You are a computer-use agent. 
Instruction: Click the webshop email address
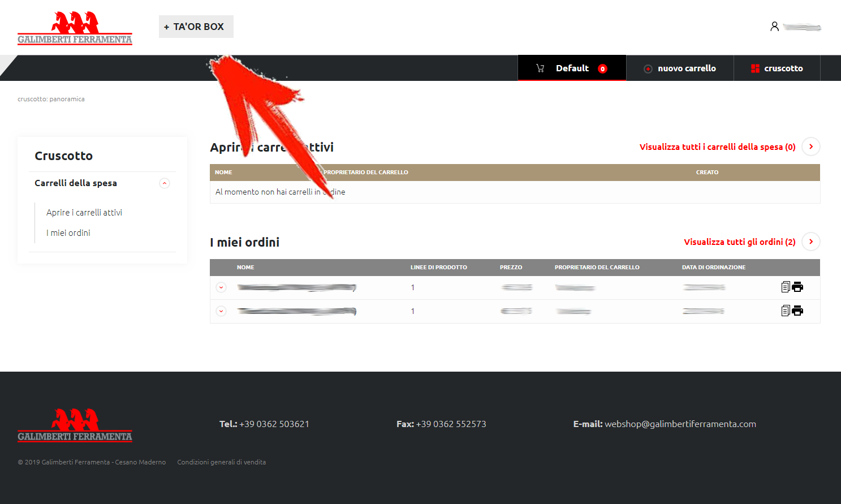[680, 424]
